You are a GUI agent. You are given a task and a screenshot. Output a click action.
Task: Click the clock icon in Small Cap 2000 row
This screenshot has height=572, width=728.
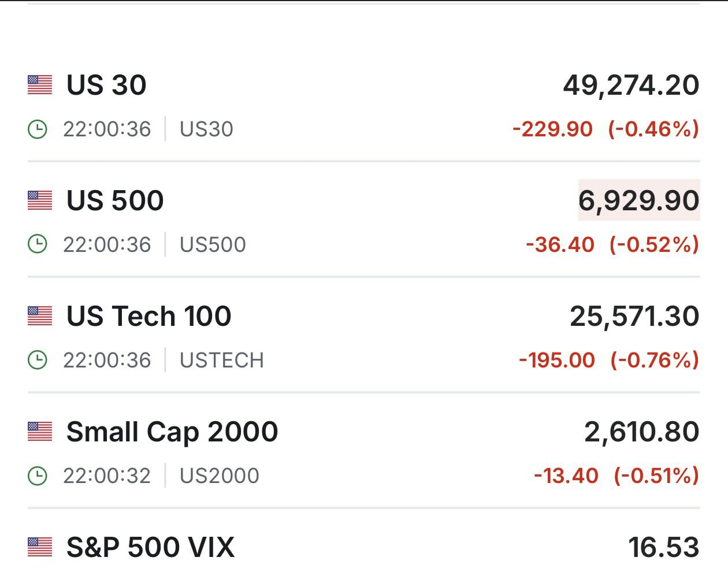click(38, 476)
